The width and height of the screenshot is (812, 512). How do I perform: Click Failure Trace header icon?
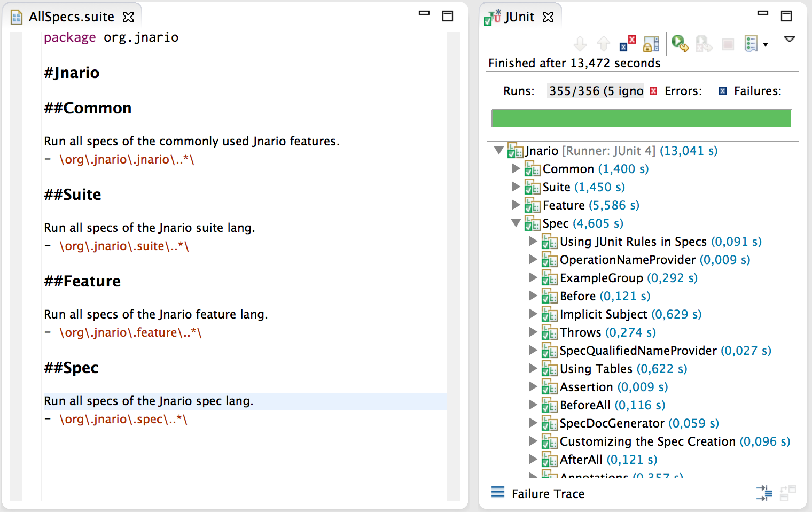[498, 492]
